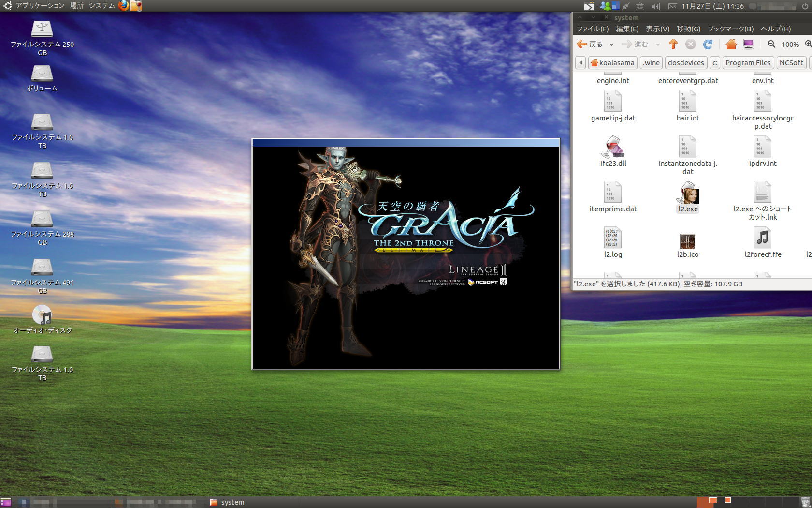Reload the current folder
Screen dimensions: 812x508
pyautogui.click(x=708, y=44)
